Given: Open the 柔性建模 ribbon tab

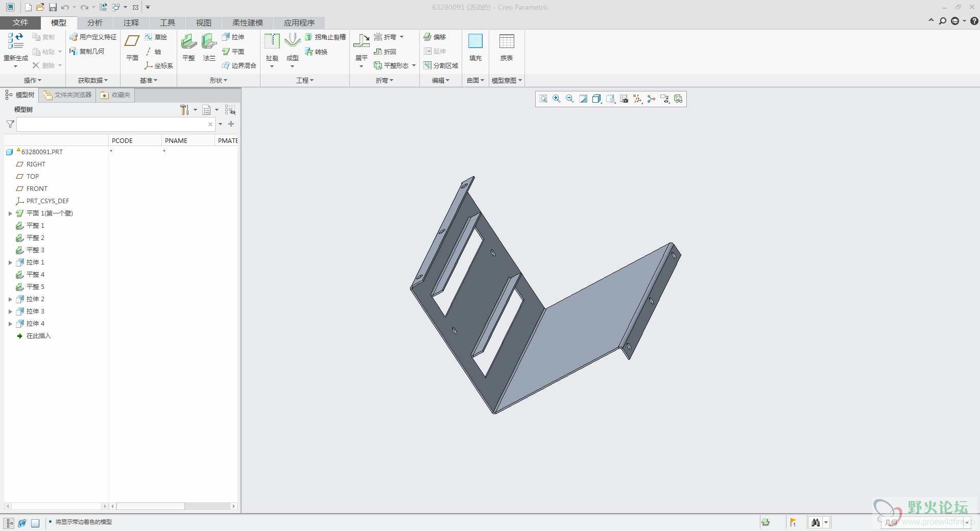Looking at the screenshot, I should point(248,22).
